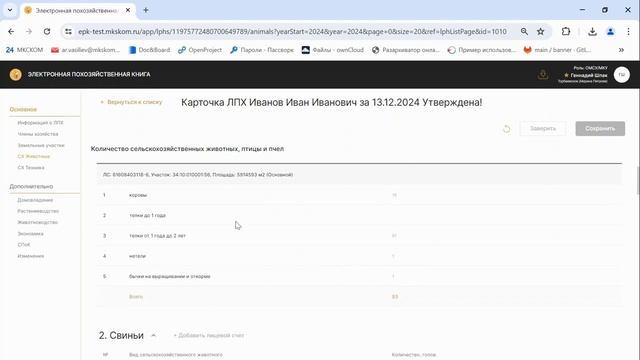Open the МКСКОМ bookmark

24,50
